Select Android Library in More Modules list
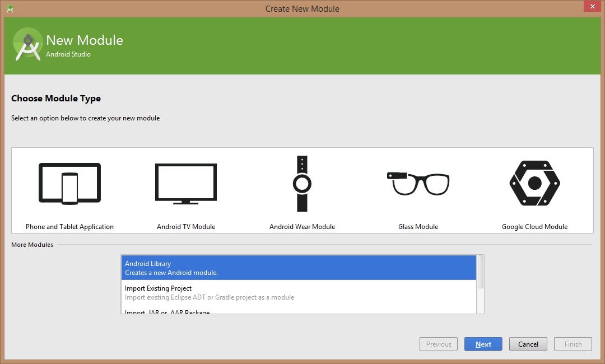 (x=299, y=268)
